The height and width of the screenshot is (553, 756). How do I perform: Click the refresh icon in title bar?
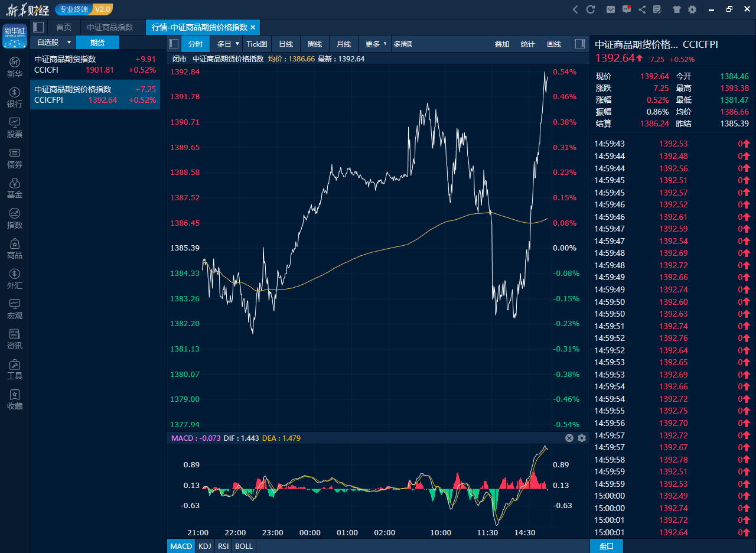coord(590,9)
